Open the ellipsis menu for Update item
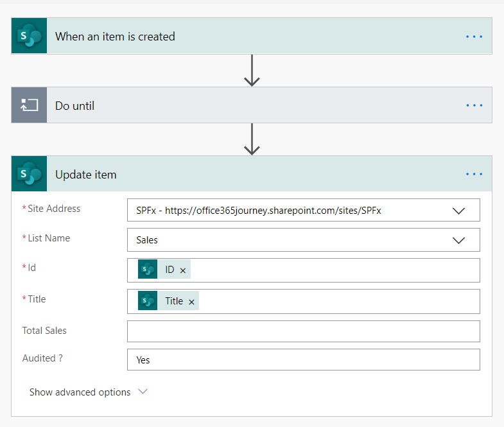 pos(474,174)
